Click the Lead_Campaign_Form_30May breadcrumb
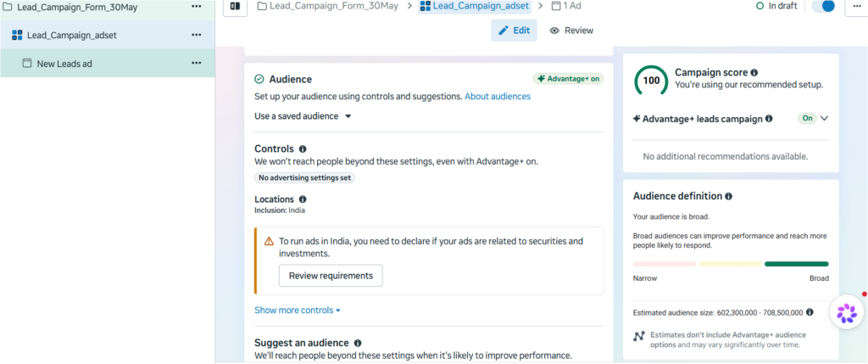This screenshot has height=364, width=868. point(328,6)
